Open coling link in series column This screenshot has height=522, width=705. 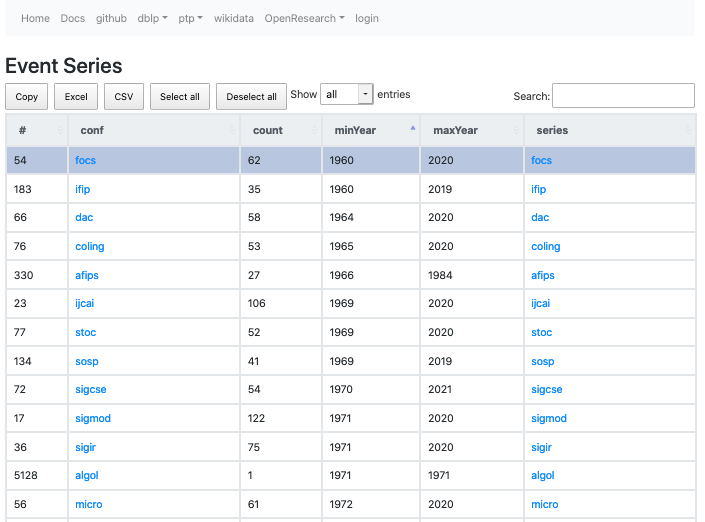coord(546,246)
